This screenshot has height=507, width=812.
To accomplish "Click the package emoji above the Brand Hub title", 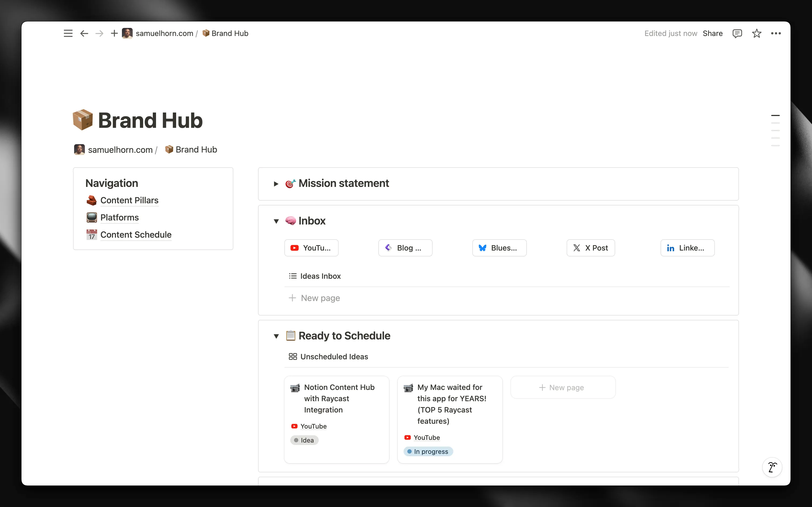I will click(x=82, y=119).
